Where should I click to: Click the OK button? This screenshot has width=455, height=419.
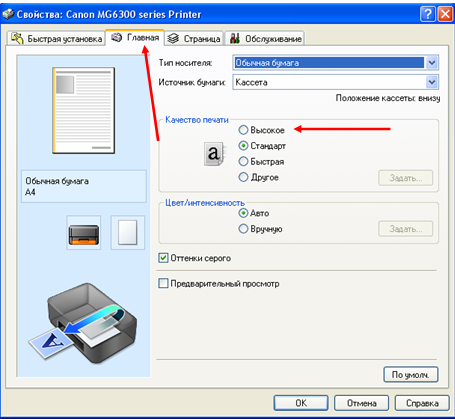point(301,403)
